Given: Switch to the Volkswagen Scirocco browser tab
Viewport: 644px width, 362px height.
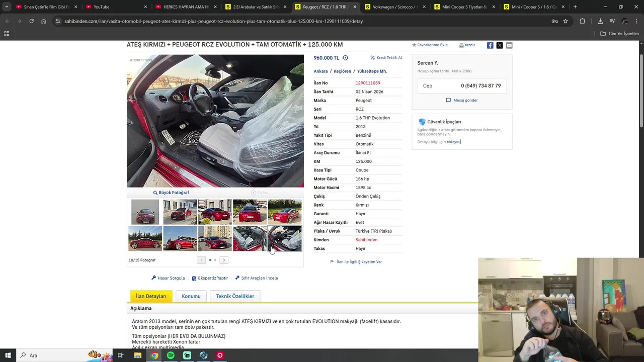Looking at the screenshot, I should [x=395, y=7].
